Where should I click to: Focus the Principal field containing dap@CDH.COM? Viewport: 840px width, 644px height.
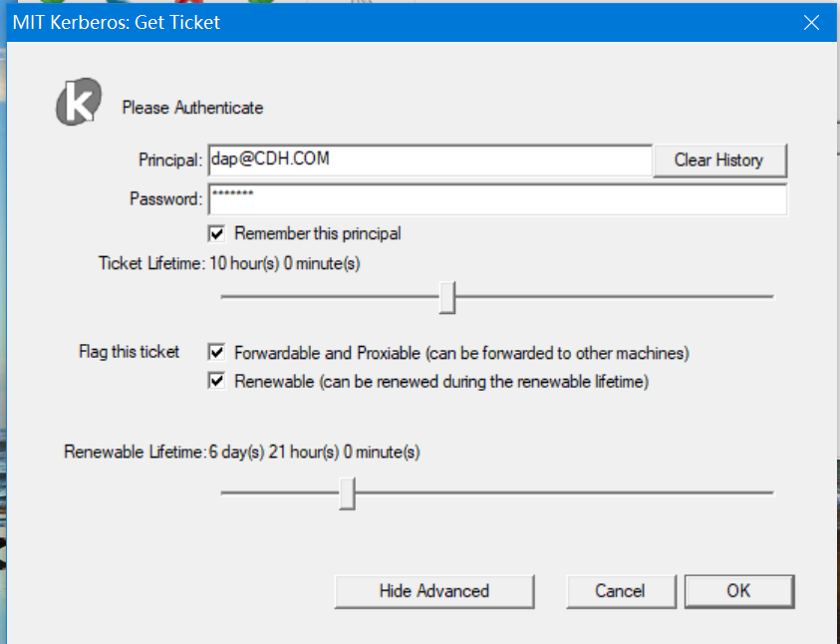click(430, 160)
